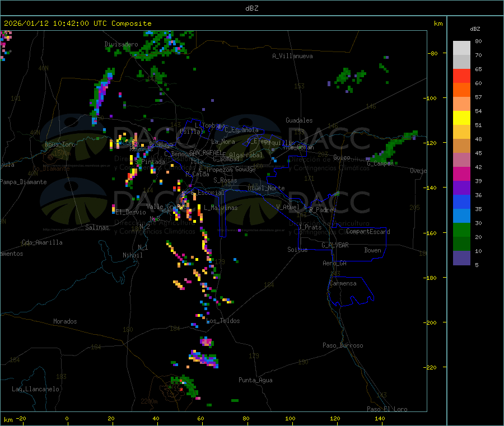Click the 'Goudge' town label
Screen dimensions: 504x426
tap(245, 169)
